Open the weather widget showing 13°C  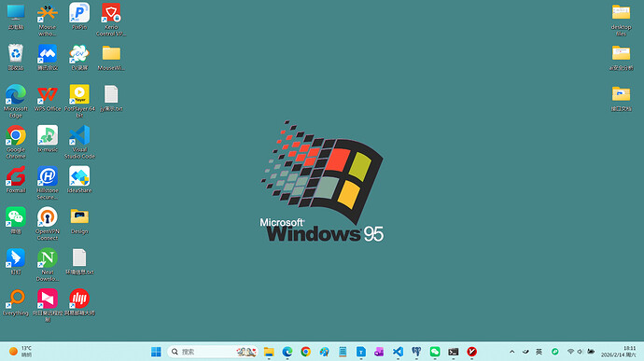(21, 352)
